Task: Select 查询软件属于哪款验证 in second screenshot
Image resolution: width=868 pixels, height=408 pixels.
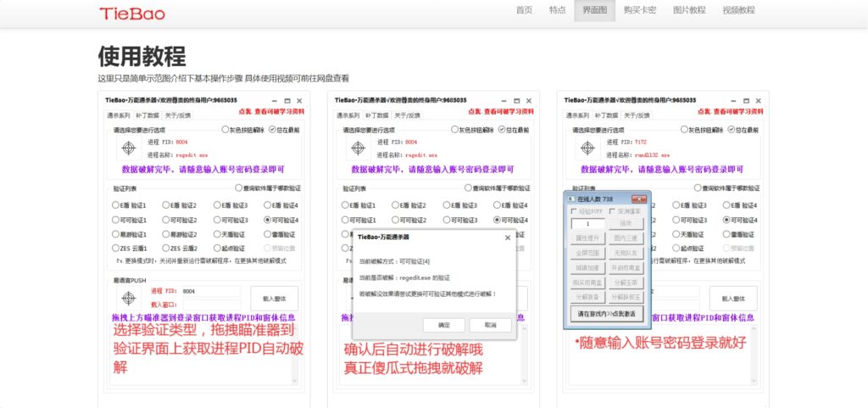Action: [497, 188]
